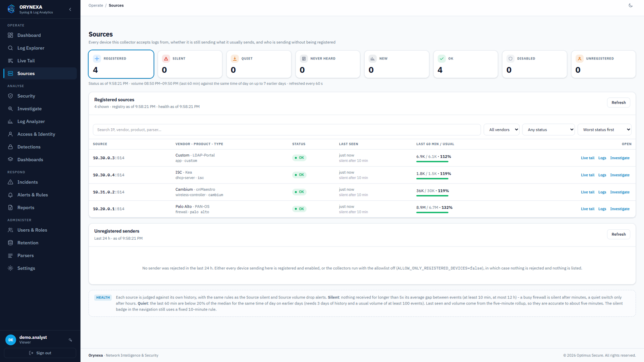Click the Dashboards layers icon

tap(10, 160)
